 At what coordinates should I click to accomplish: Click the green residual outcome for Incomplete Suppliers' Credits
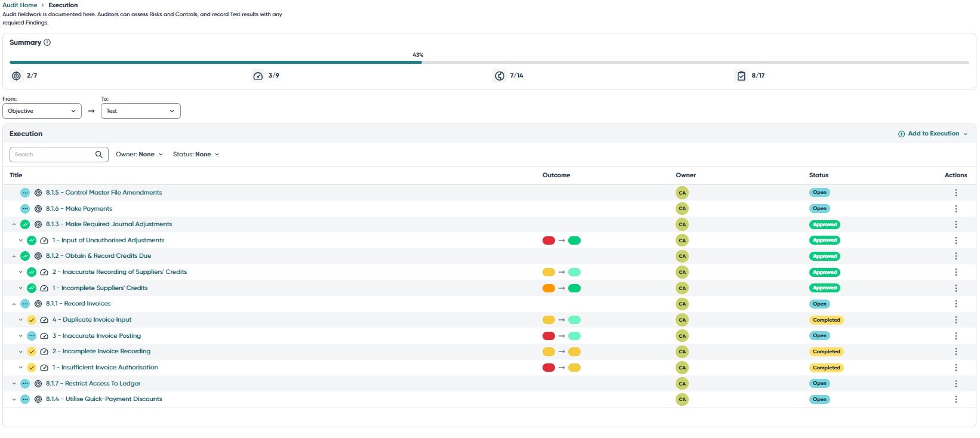[x=574, y=288]
